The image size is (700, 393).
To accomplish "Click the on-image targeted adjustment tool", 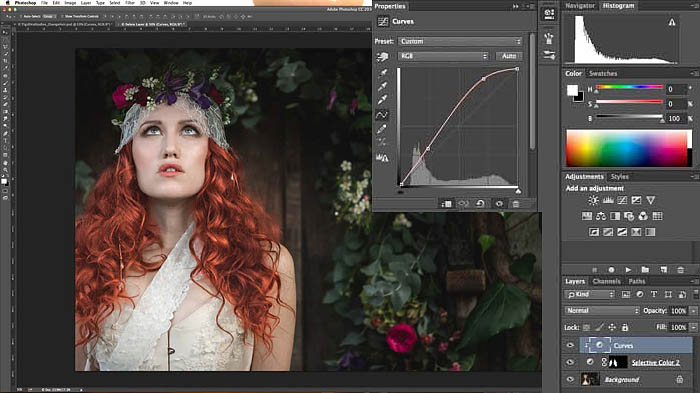I will [x=382, y=57].
